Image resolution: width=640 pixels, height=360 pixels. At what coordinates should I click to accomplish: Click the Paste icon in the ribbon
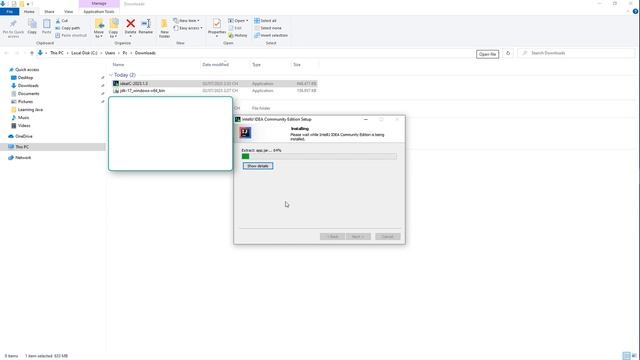[x=47, y=24]
